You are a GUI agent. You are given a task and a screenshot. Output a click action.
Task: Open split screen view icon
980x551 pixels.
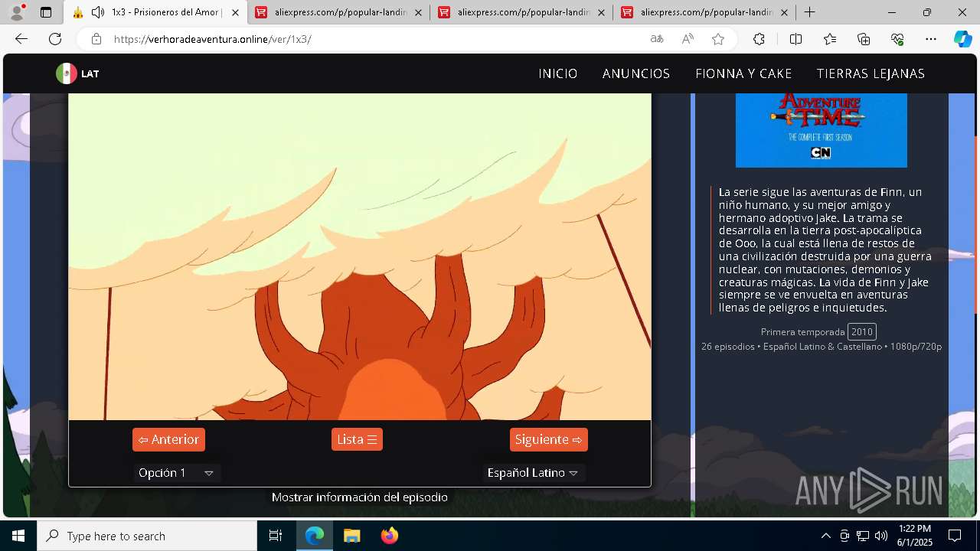click(795, 39)
